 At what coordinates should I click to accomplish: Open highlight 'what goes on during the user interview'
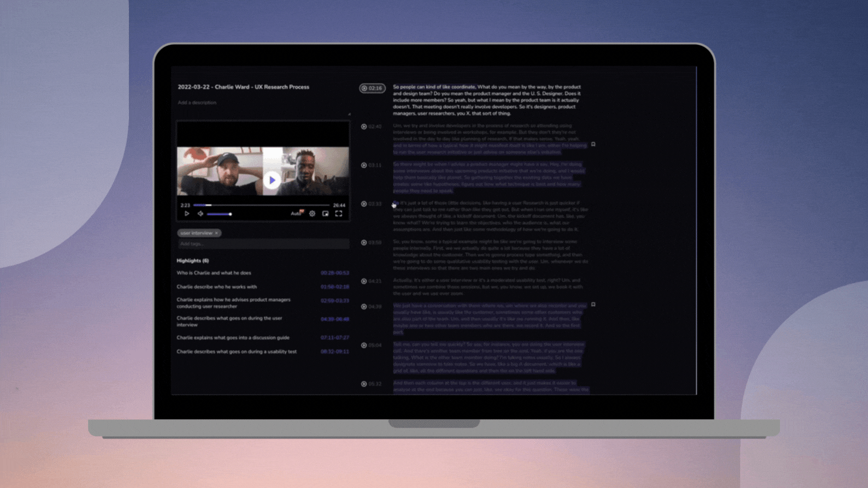230,321
